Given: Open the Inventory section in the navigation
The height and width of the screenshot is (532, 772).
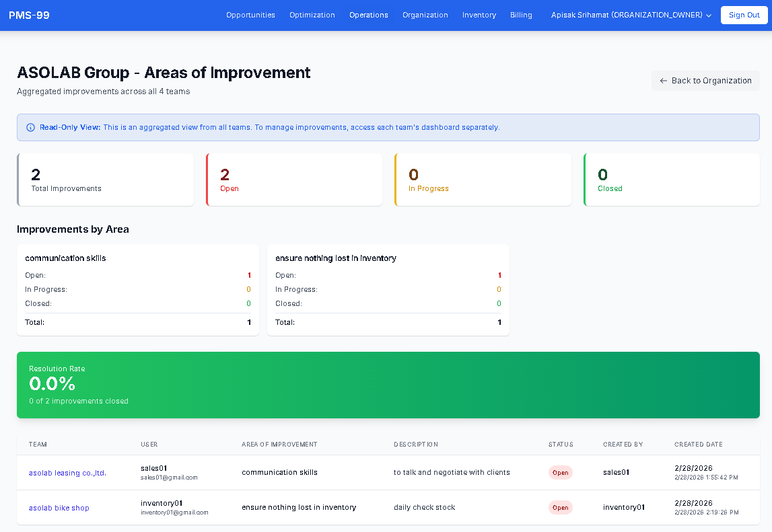Looking at the screenshot, I should coord(479,14).
